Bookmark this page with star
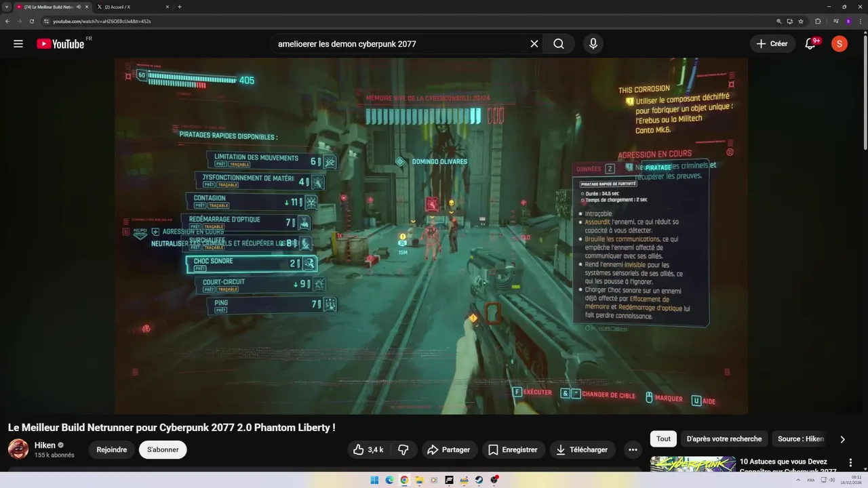868x488 pixels. pyautogui.click(x=801, y=21)
